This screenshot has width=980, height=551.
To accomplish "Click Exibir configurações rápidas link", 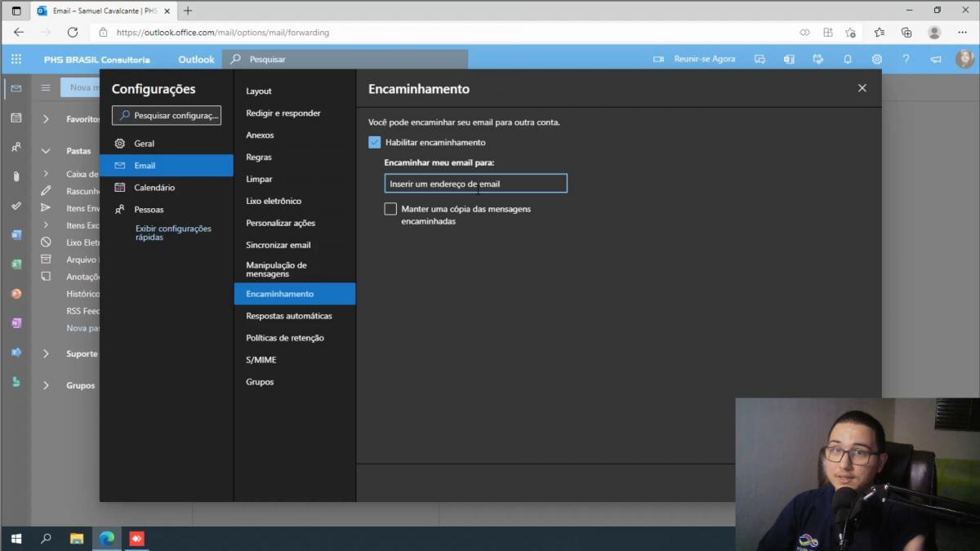I will [173, 233].
